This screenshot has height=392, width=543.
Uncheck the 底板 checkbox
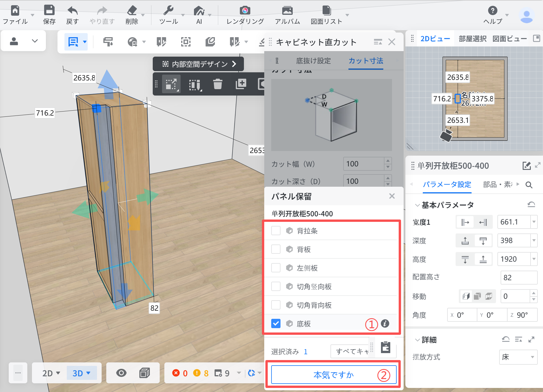pos(276,323)
